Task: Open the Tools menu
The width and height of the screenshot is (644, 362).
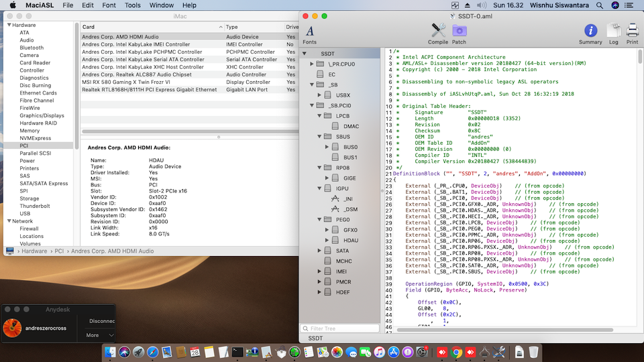Action: click(133, 5)
